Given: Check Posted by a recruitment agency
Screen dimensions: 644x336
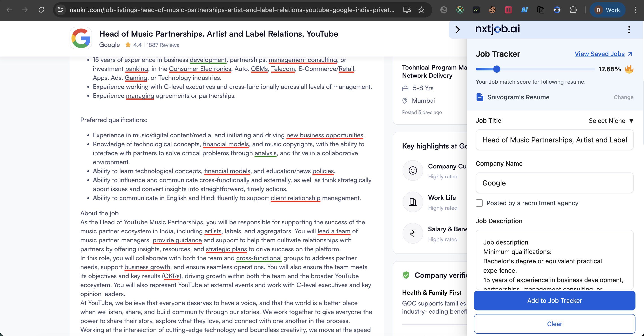Looking at the screenshot, I should click(479, 203).
